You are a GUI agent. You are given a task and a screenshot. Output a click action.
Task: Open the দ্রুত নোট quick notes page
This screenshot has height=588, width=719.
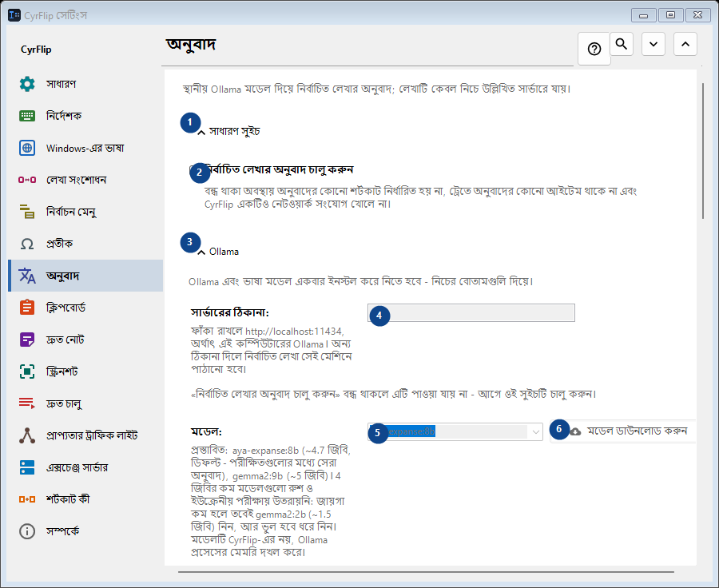85,340
